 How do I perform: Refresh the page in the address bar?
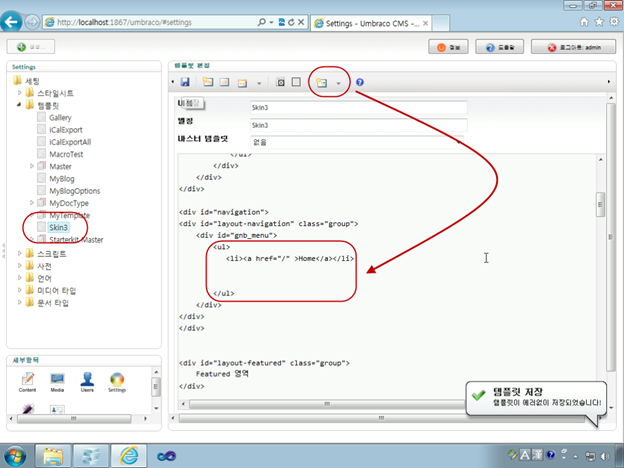[x=291, y=22]
